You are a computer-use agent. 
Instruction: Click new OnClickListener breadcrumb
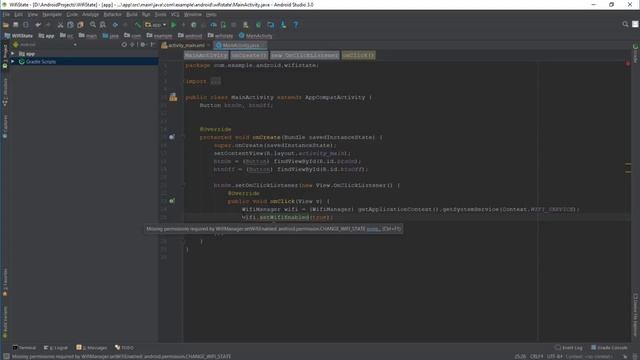(305, 55)
